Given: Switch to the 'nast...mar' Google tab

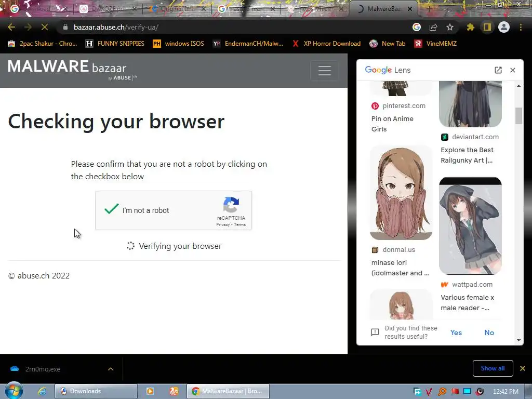Looking at the screenshot, I should [x=246, y=9].
